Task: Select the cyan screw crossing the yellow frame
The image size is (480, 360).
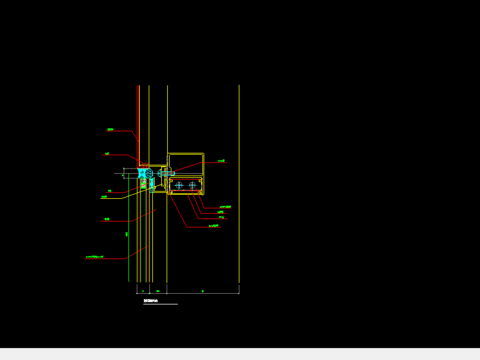Action: point(166,173)
